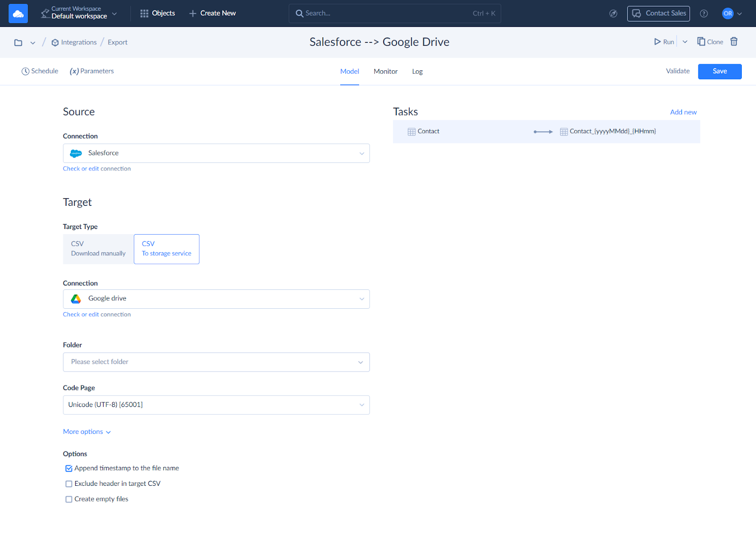
Task: Click Add new task link
Action: [x=683, y=112]
